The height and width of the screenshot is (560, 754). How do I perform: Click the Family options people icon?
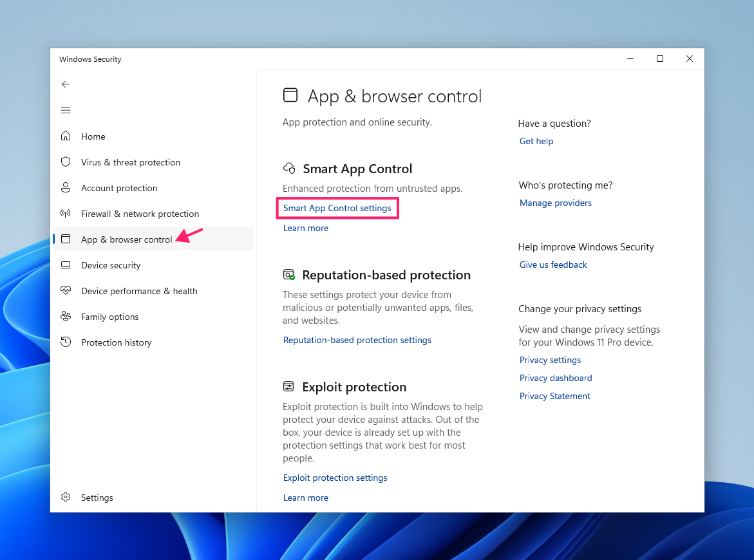pos(66,316)
